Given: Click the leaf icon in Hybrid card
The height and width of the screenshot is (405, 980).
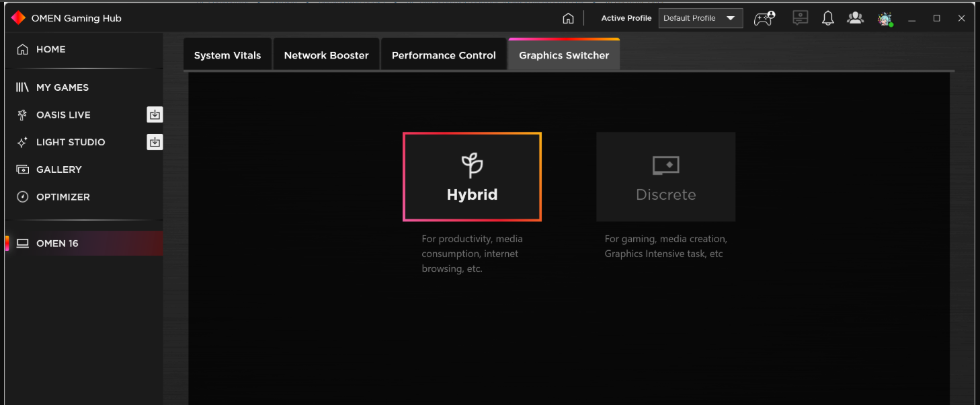Looking at the screenshot, I should tap(472, 165).
